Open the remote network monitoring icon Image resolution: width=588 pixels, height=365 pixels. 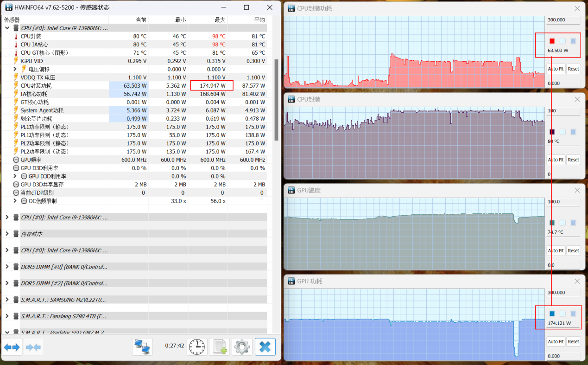pos(142,346)
